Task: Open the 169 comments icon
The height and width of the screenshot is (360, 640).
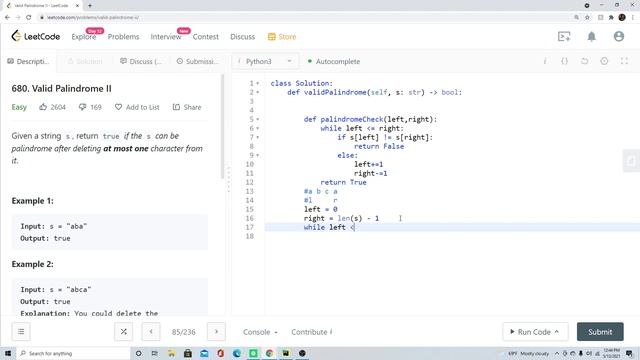Action: pyautogui.click(x=82, y=107)
